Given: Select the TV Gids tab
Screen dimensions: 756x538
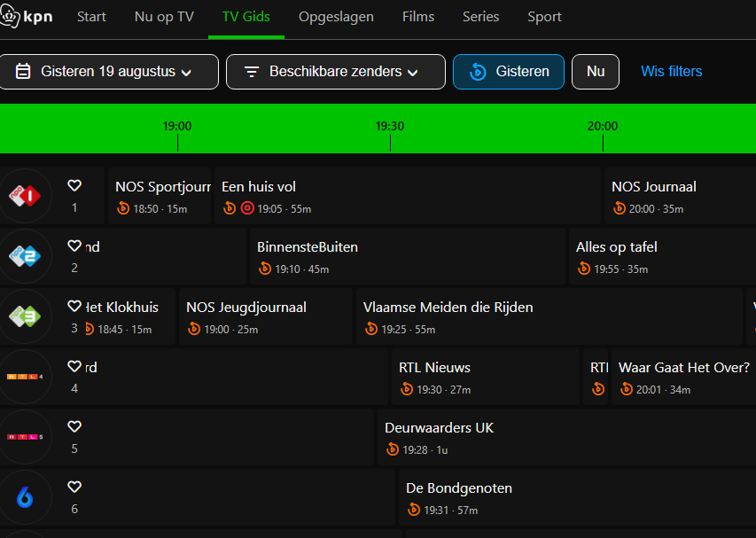Looking at the screenshot, I should (x=246, y=17).
